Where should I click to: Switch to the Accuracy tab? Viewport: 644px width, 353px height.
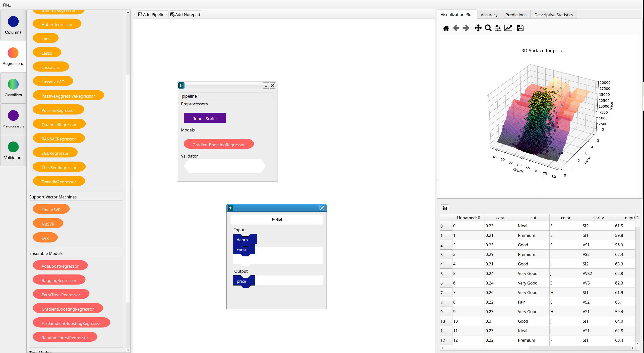pos(489,15)
